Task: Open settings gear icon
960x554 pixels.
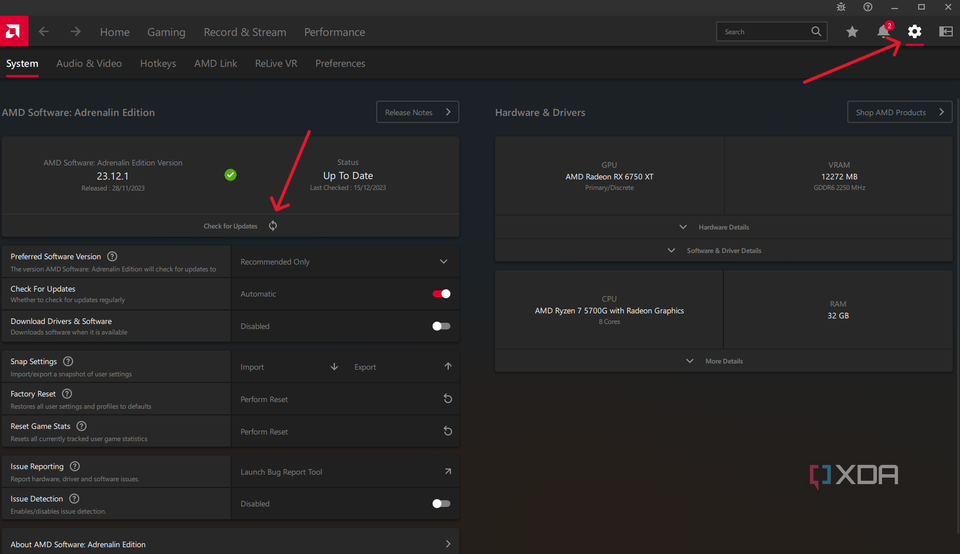Action: pyautogui.click(x=914, y=31)
